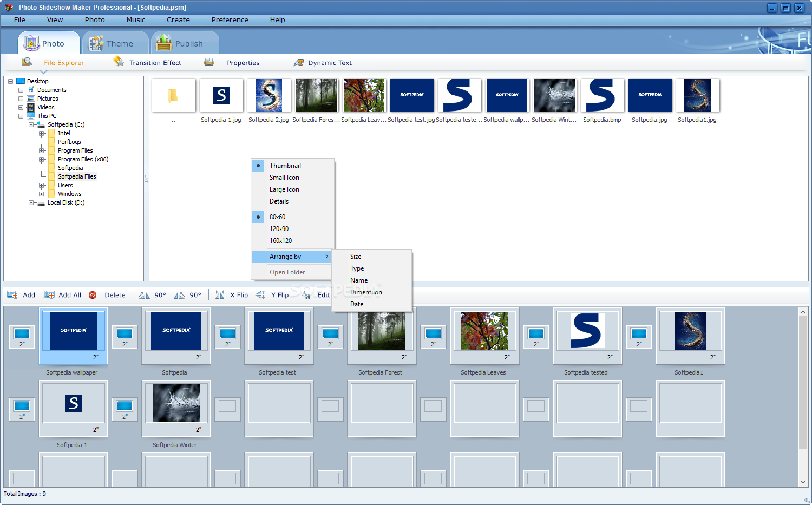Click the Add image icon
The image size is (812, 505).
click(x=12, y=295)
